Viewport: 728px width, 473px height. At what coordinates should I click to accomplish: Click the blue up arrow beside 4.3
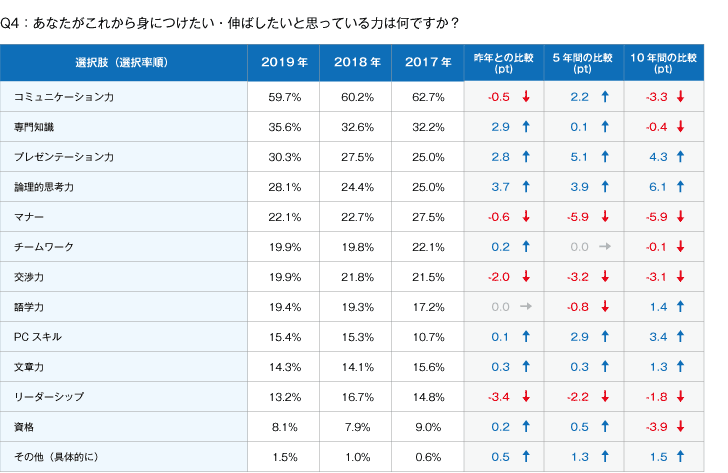tap(680, 157)
